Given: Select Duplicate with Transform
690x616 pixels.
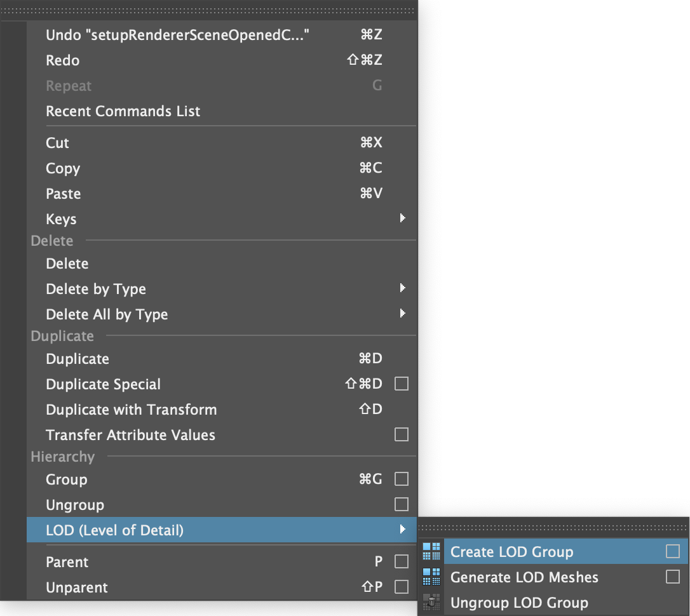Looking at the screenshot, I should pos(132,410).
